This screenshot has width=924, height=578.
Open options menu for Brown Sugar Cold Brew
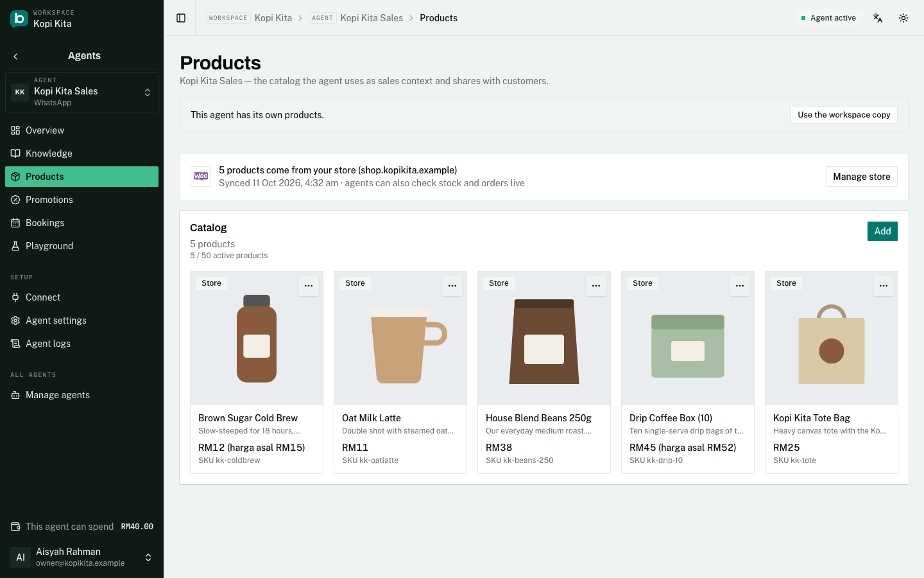[x=309, y=286]
